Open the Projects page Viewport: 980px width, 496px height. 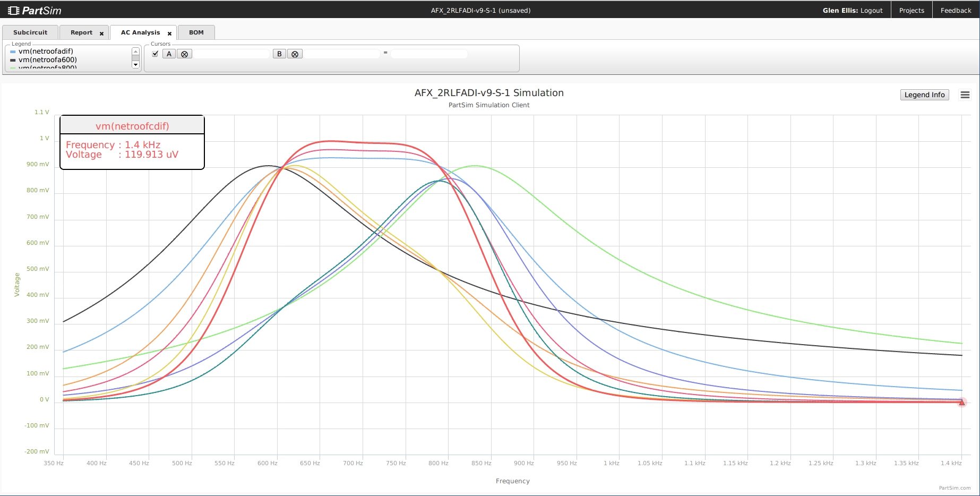point(912,10)
